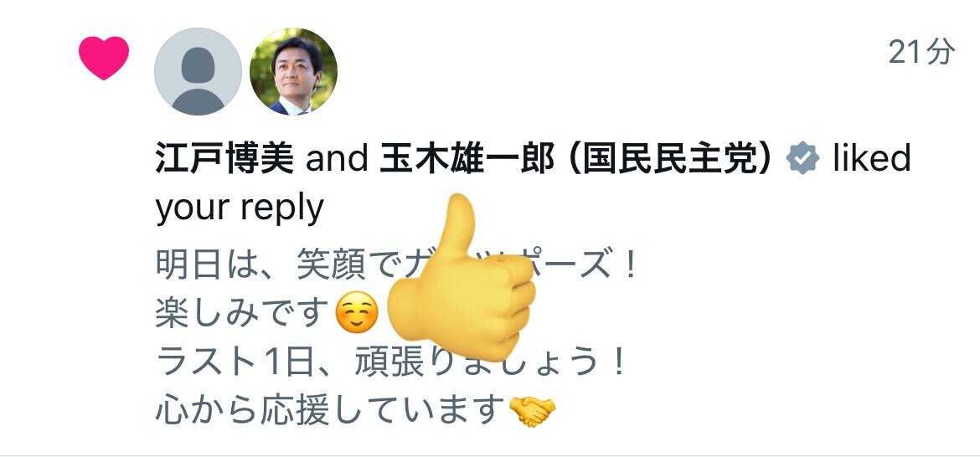The width and height of the screenshot is (980, 457).
Task: Open the gray default profile avatar
Action: [199, 71]
